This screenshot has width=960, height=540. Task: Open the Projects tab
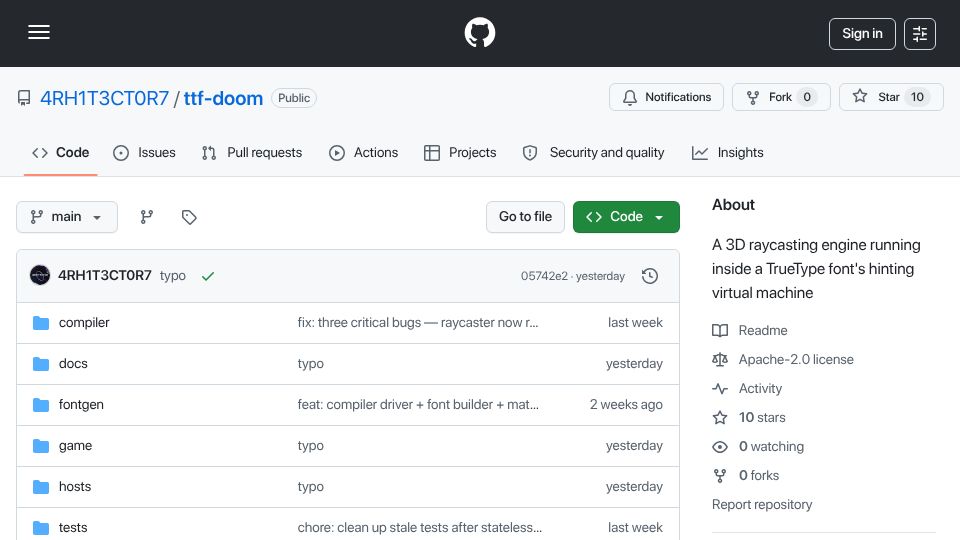[x=460, y=152]
